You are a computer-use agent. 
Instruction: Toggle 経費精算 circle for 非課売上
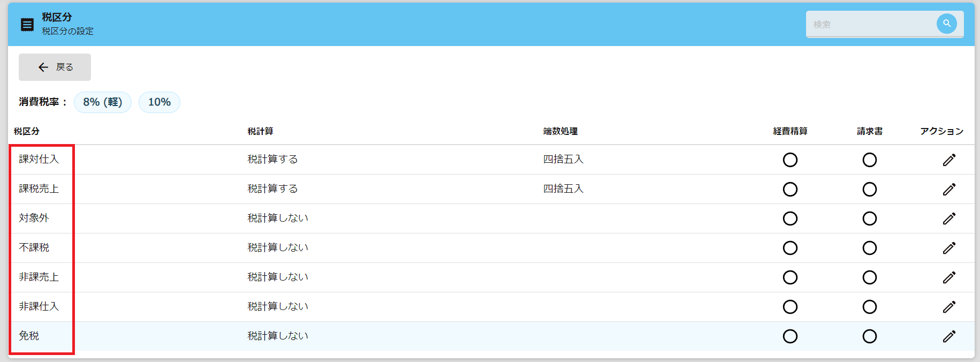(x=790, y=277)
